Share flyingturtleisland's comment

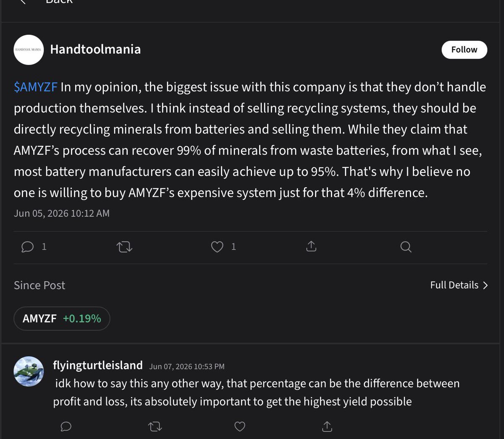click(x=327, y=426)
